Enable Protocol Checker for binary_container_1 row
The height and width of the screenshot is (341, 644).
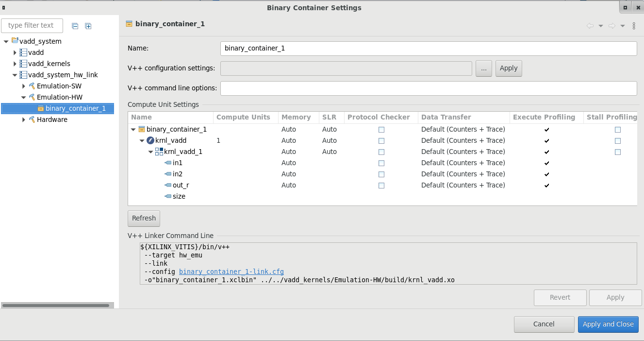pyautogui.click(x=381, y=130)
